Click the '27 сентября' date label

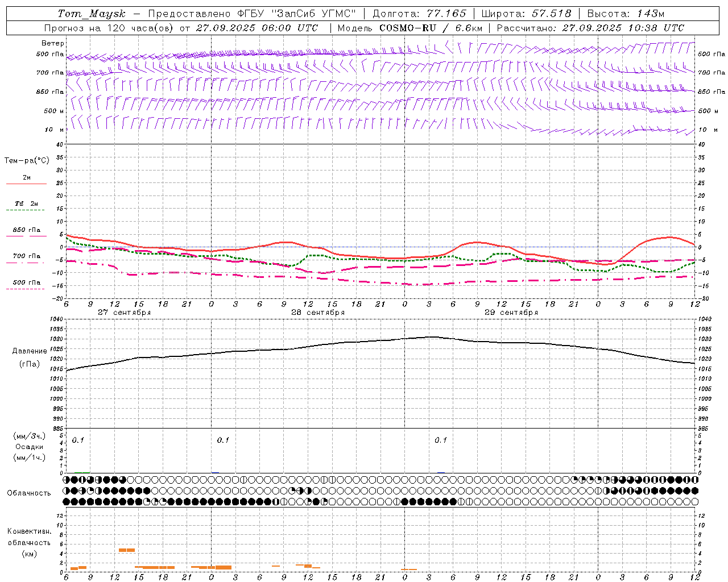124,313
